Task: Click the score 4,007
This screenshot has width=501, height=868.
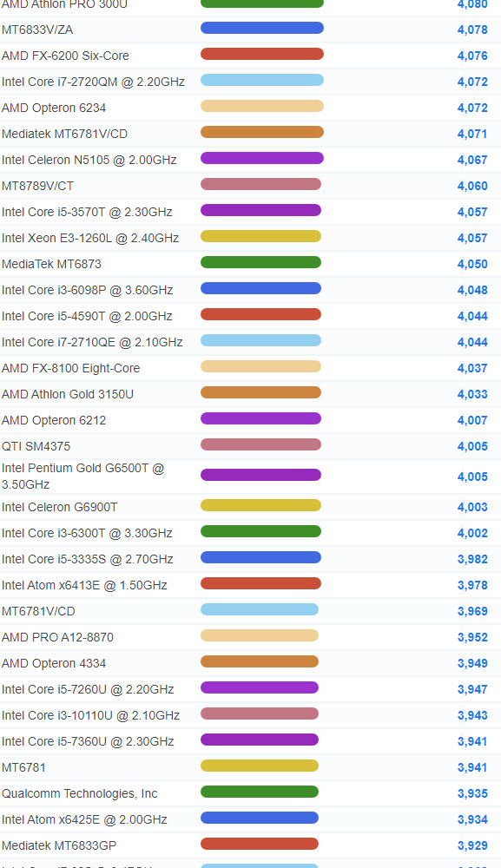Action: 472,420
